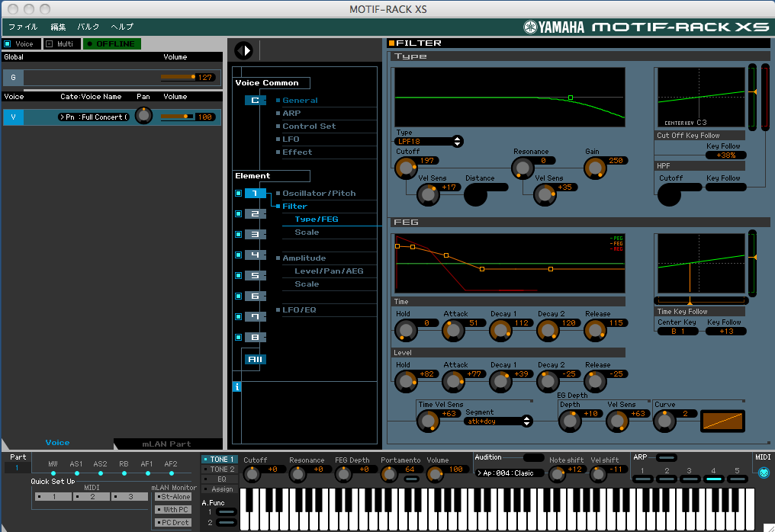Viewport: 775px width, 532px height.
Task: Click the FEG Time Attack knob
Action: click(x=453, y=331)
